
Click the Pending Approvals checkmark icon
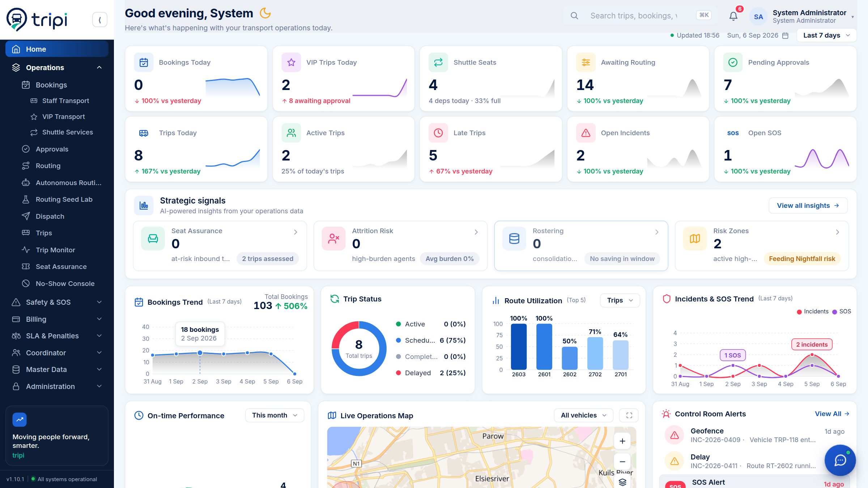pos(733,62)
